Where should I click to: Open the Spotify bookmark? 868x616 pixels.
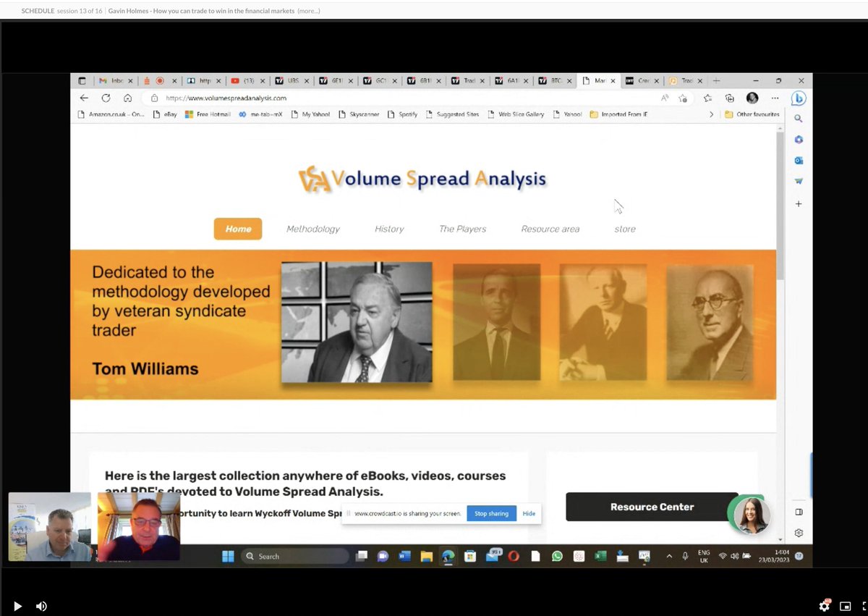[x=402, y=114]
